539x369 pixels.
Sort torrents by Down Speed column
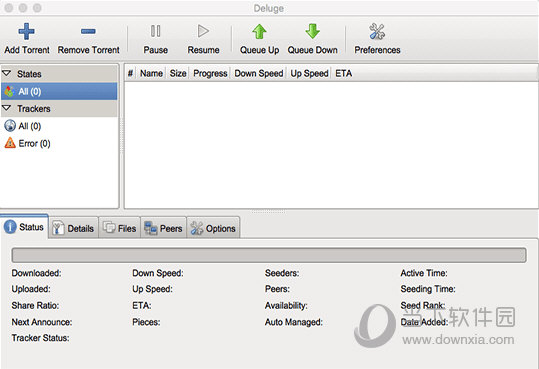259,73
